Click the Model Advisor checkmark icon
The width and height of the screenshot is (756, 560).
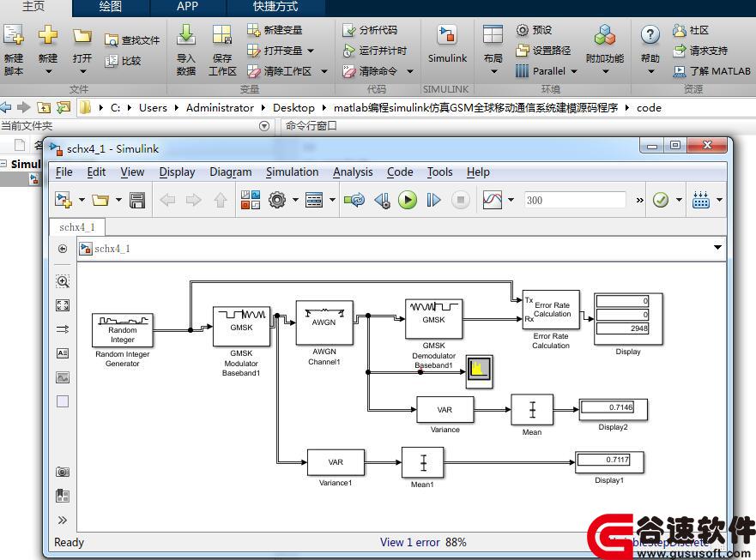(x=661, y=200)
